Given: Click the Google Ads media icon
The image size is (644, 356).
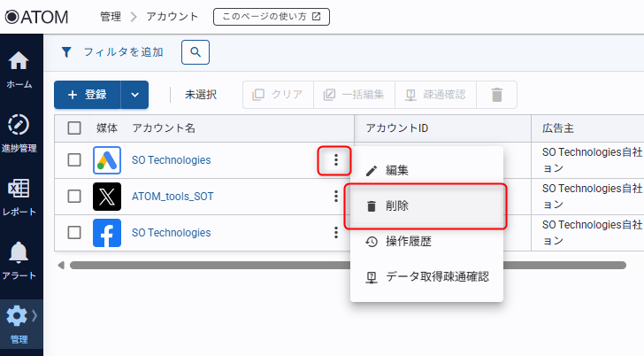Looking at the screenshot, I should (107, 160).
